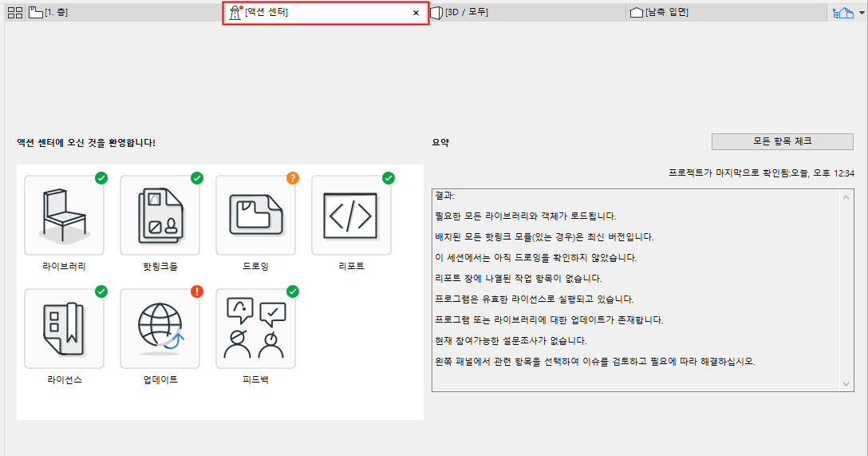
Task: Click the red alert badge on 업데이트
Action: [x=197, y=291]
